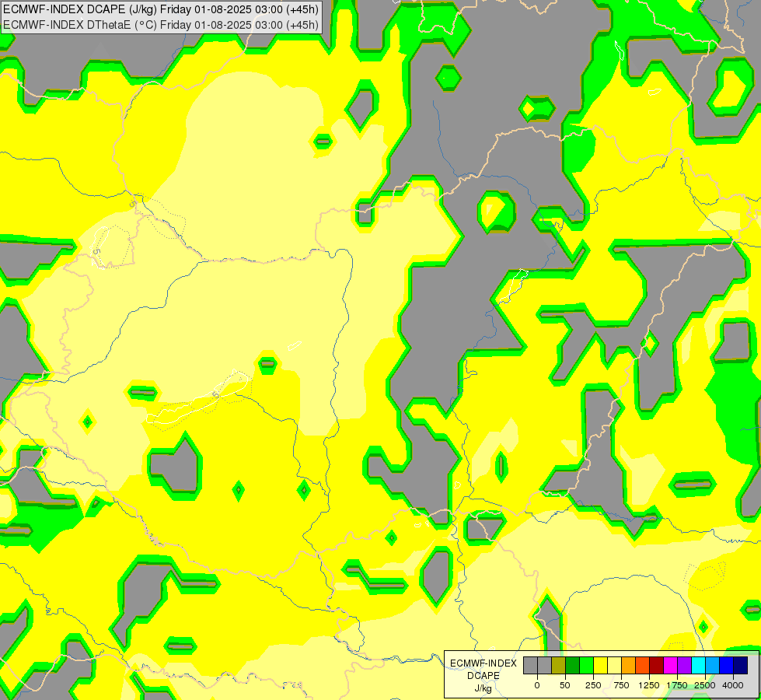The height and width of the screenshot is (700, 761).
Task: Select the bright yellow legend swatch
Action: click(x=601, y=665)
